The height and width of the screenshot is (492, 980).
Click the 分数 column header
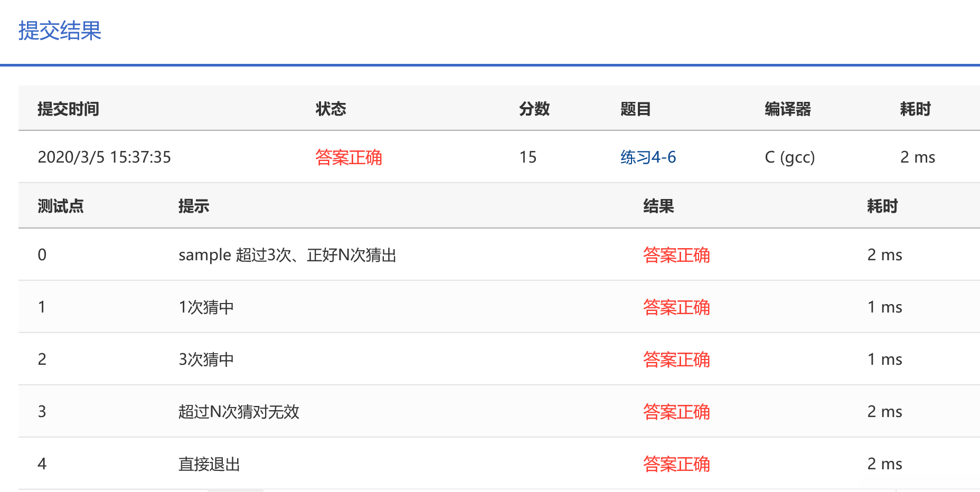pos(534,109)
